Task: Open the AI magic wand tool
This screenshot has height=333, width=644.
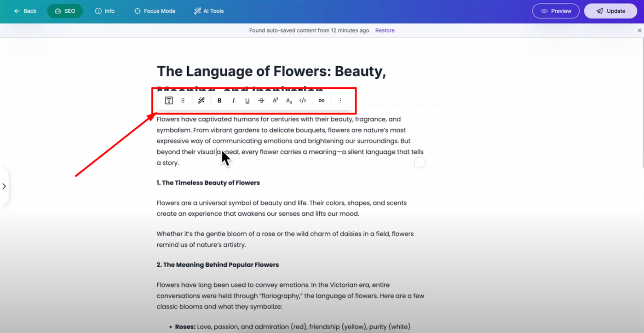Action: tap(201, 101)
